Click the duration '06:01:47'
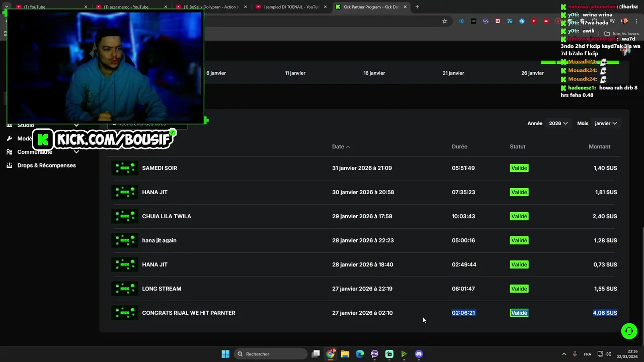Viewport: 644px width, 362px height. [x=463, y=289]
